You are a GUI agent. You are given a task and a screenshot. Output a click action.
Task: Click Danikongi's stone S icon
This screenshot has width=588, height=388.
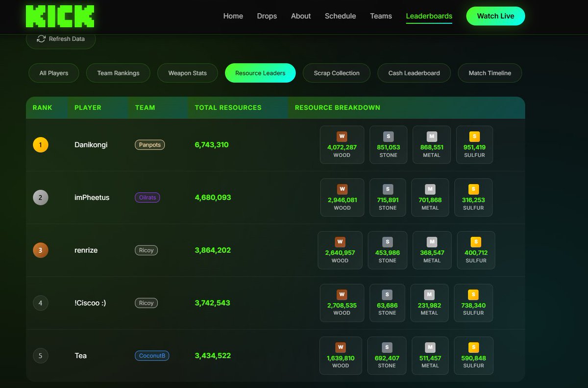point(388,137)
